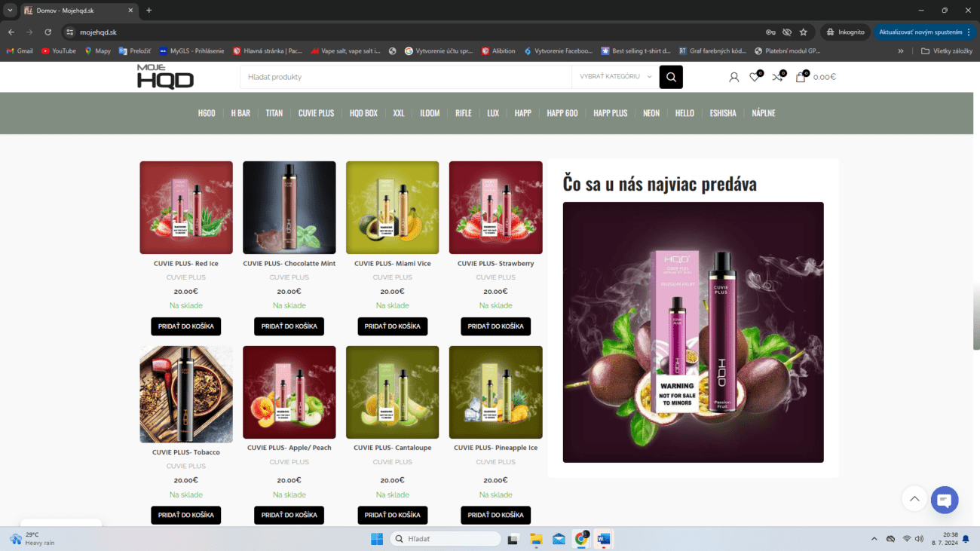Image resolution: width=980 pixels, height=551 pixels.
Task: Select HAPP 600 menu item
Action: tap(562, 113)
